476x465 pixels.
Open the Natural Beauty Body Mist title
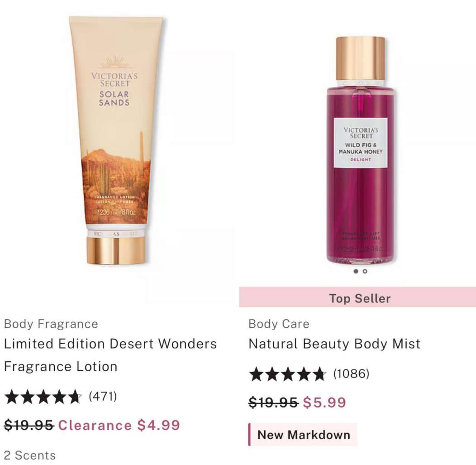[x=334, y=344]
